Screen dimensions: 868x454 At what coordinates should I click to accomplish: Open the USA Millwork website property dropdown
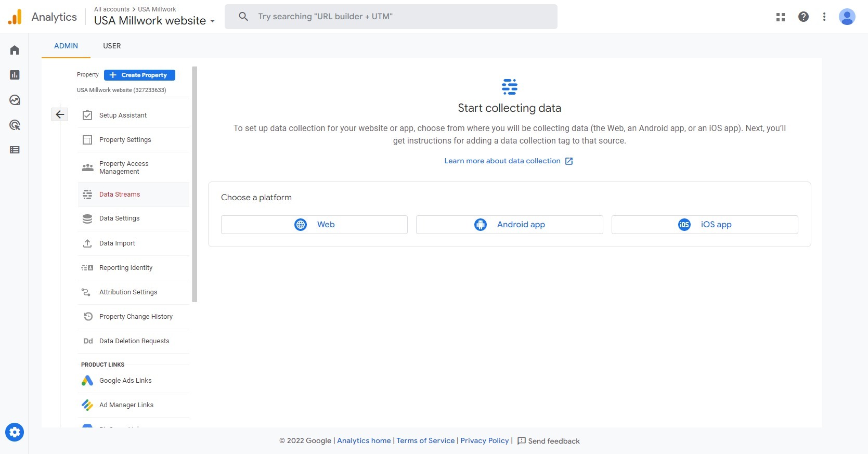[x=154, y=21]
